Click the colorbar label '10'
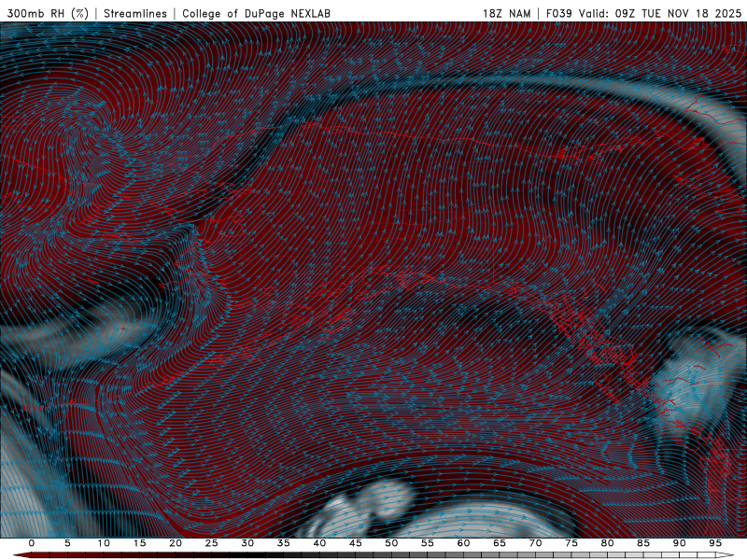This screenshot has width=747, height=560. click(x=104, y=543)
